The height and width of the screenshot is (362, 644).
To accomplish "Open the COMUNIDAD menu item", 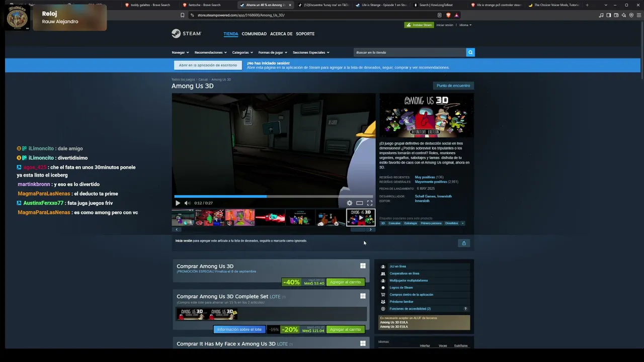I will click(254, 34).
